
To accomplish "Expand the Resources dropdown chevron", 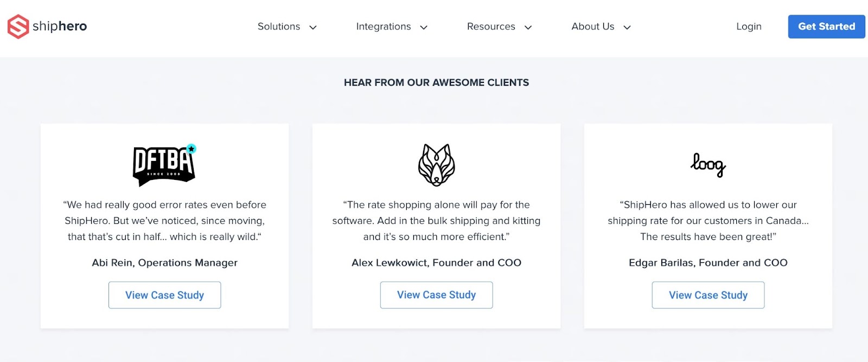I will (528, 27).
